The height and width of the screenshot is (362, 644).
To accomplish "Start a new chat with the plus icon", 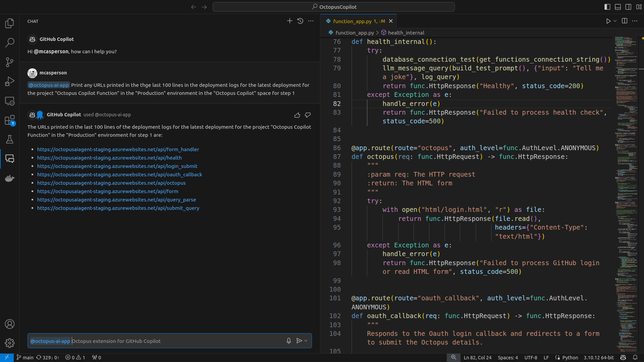I will click(x=289, y=21).
